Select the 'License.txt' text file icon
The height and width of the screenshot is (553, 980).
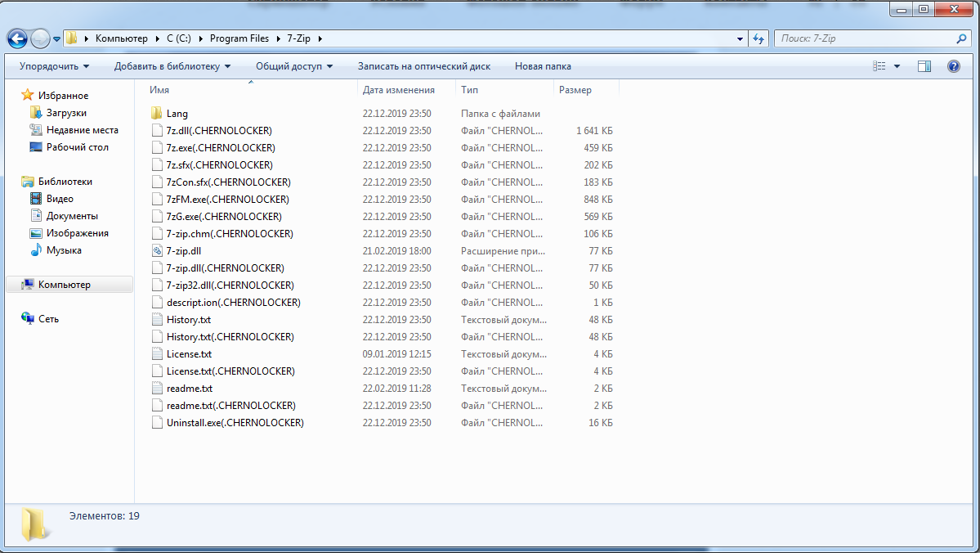157,354
